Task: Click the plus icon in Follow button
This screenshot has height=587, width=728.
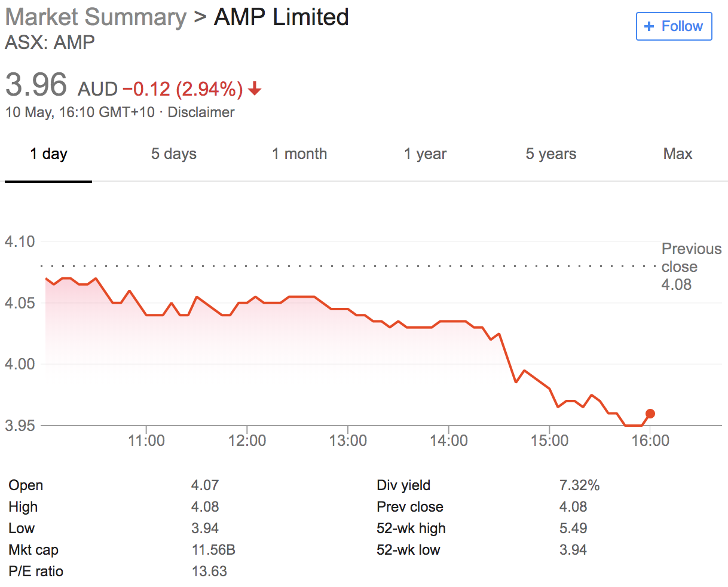Action: pos(649,26)
